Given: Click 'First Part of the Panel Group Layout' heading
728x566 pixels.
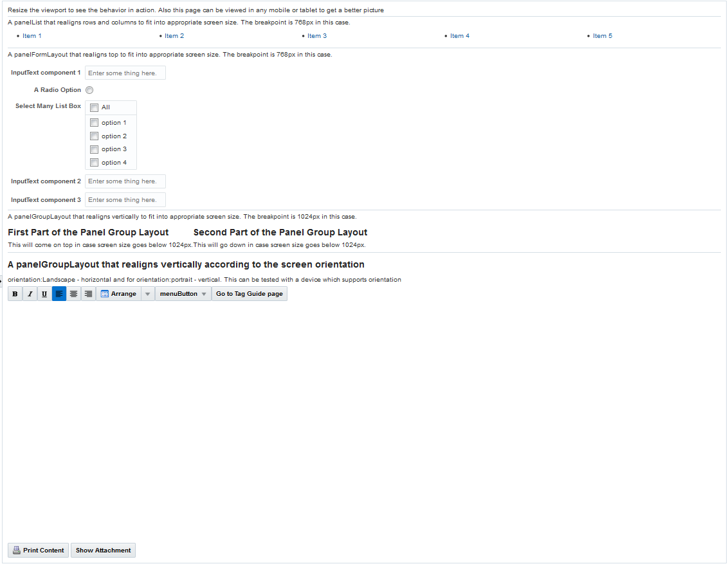Looking at the screenshot, I should pyautogui.click(x=88, y=232).
